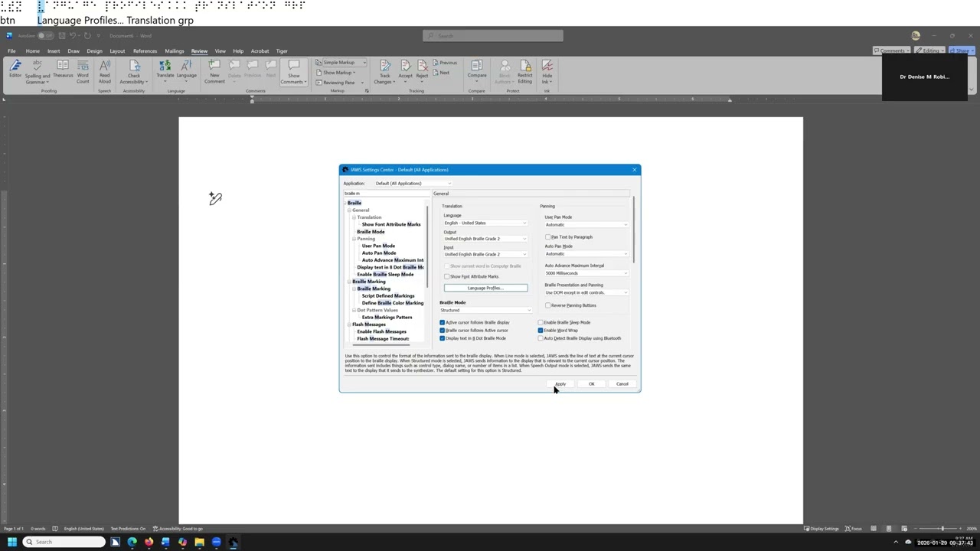Open the Auto Pan Mode dropdown
The width and height of the screenshot is (980, 551).
(x=586, y=254)
